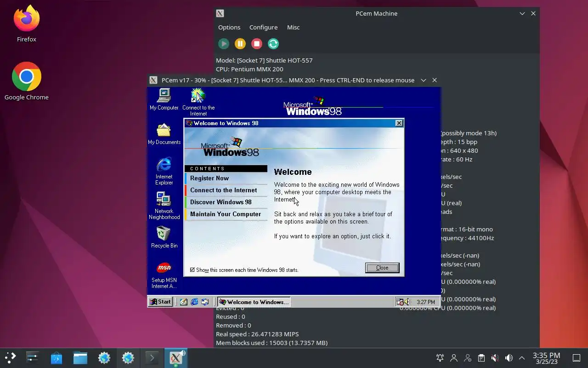Click Welcome to Windows taskbar button
The height and width of the screenshot is (368, 588).
point(254,302)
